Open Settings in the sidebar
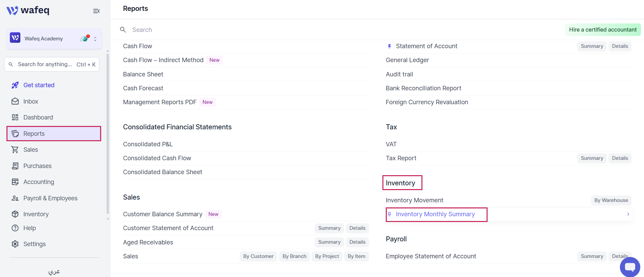Screen dimensions: 644x277 (34, 244)
